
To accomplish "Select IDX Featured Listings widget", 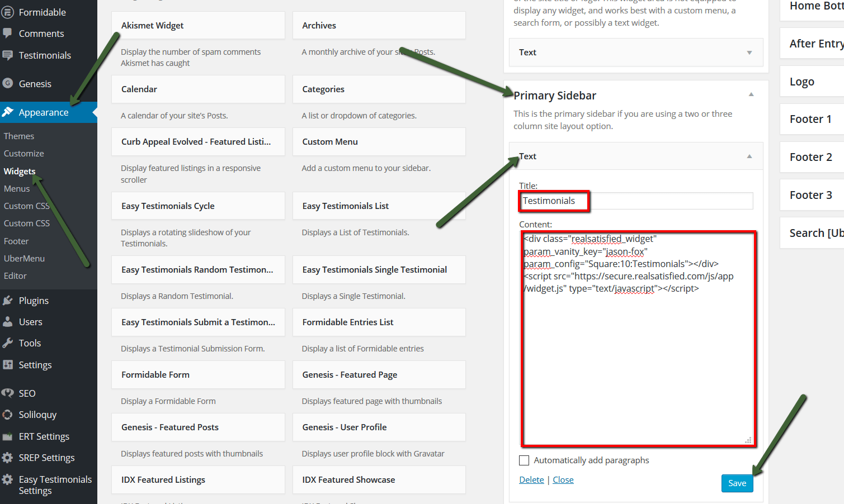I will point(198,480).
